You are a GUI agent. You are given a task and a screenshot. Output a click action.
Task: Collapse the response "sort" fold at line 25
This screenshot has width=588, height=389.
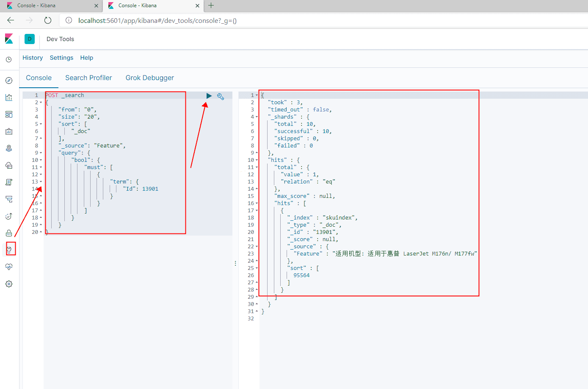click(257, 268)
